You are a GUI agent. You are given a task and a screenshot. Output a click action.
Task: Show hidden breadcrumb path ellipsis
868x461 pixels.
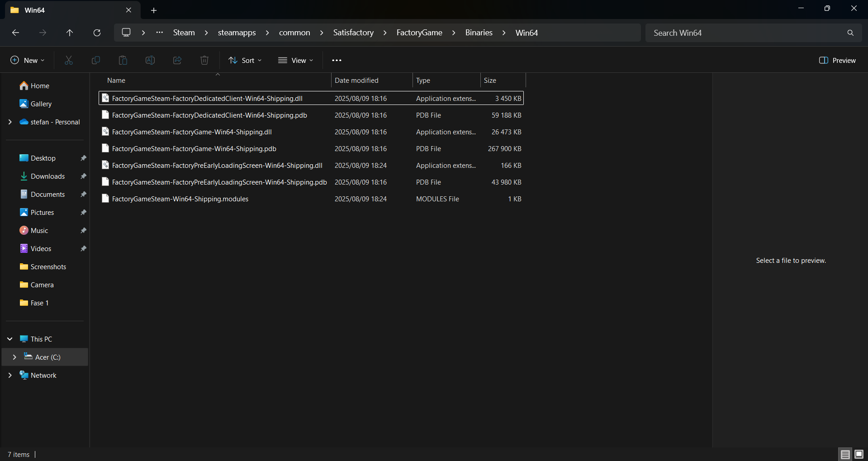click(160, 33)
